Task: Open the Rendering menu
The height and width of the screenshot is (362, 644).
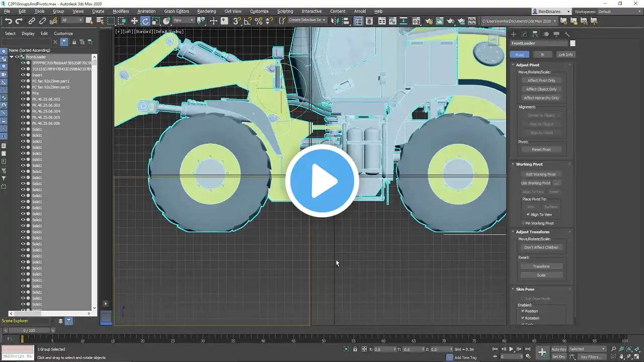Action: tap(206, 11)
